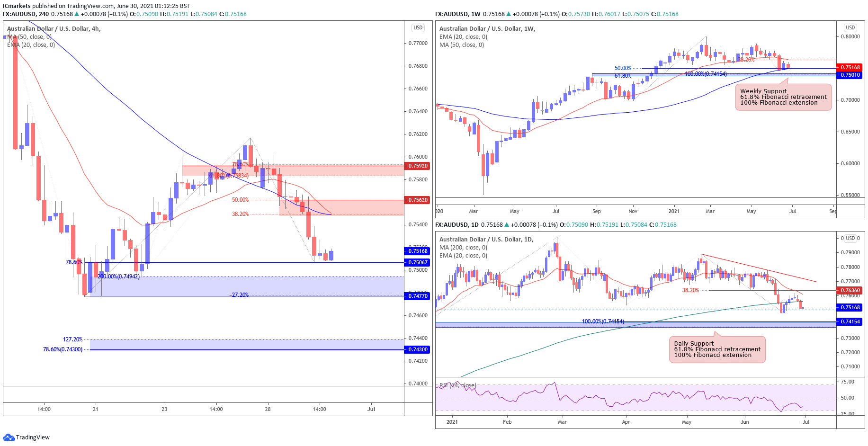Click the 0.77000 level on 4h price scale
The height and width of the screenshot is (446, 868).
418,43
